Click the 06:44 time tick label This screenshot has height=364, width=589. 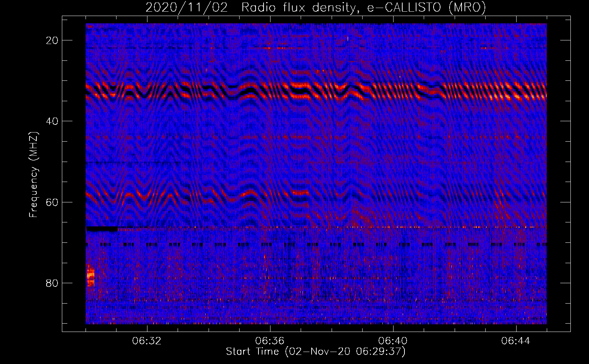pos(516,341)
